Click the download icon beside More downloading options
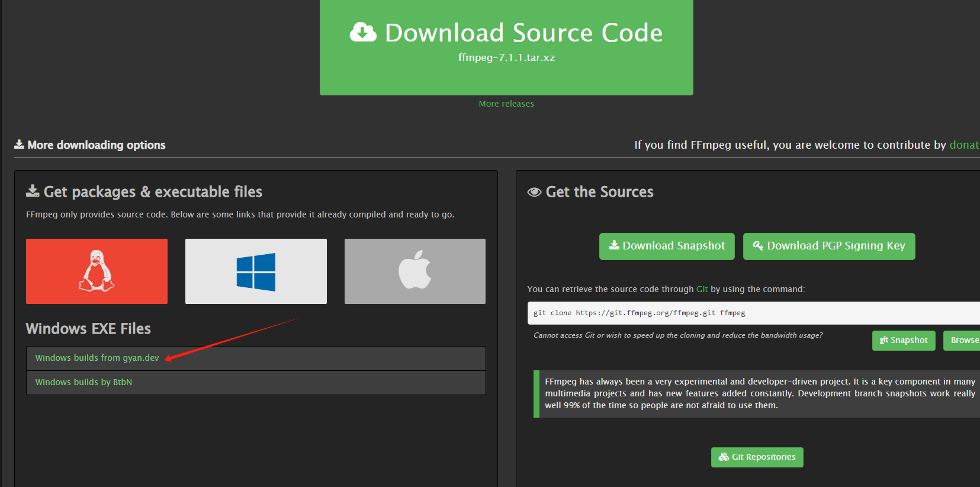This screenshot has width=980, height=487. [19, 144]
